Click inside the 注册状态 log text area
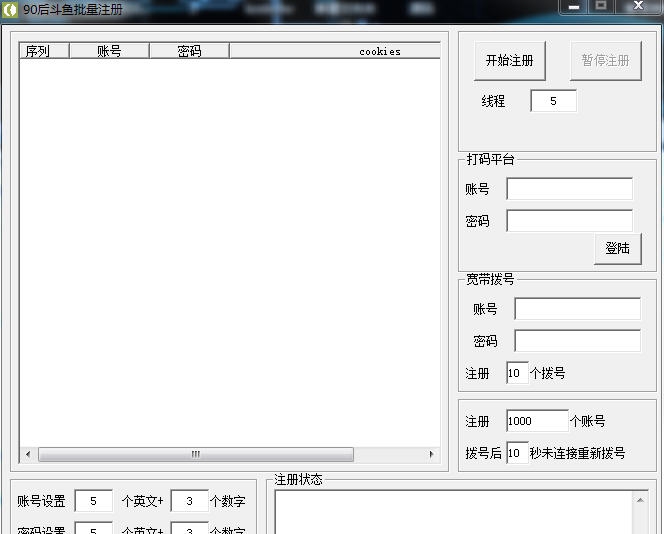The height and width of the screenshot is (534, 664). point(454,513)
